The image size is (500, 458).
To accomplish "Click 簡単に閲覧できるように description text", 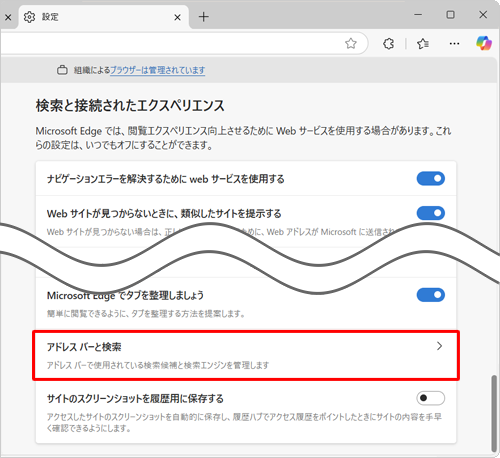I will pos(146,314).
